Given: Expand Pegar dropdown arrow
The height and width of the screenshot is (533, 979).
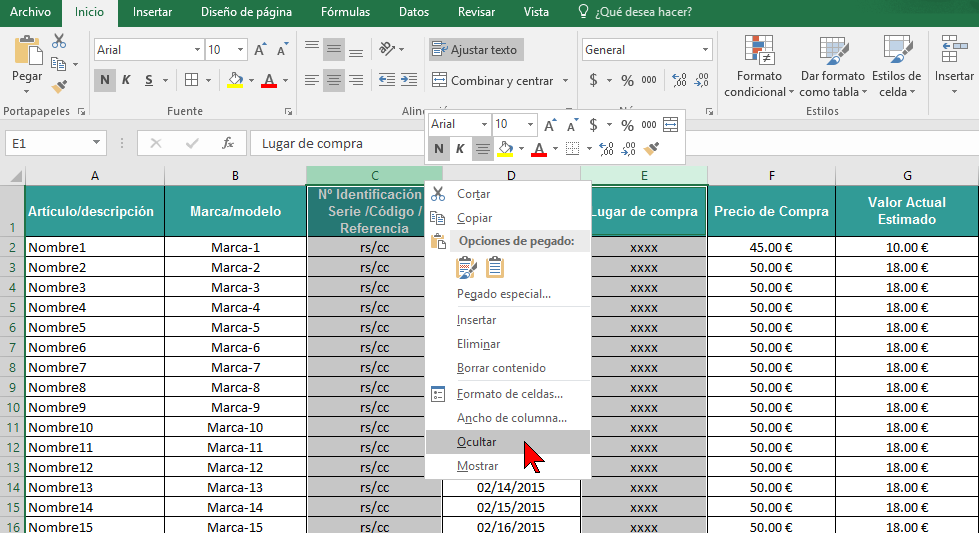Looking at the screenshot, I should pos(27,92).
